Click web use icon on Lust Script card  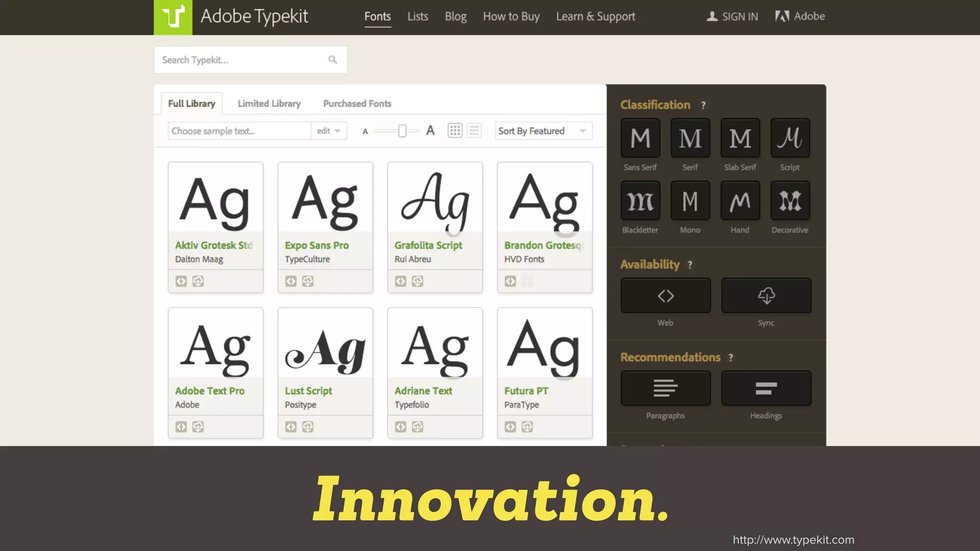coord(291,427)
